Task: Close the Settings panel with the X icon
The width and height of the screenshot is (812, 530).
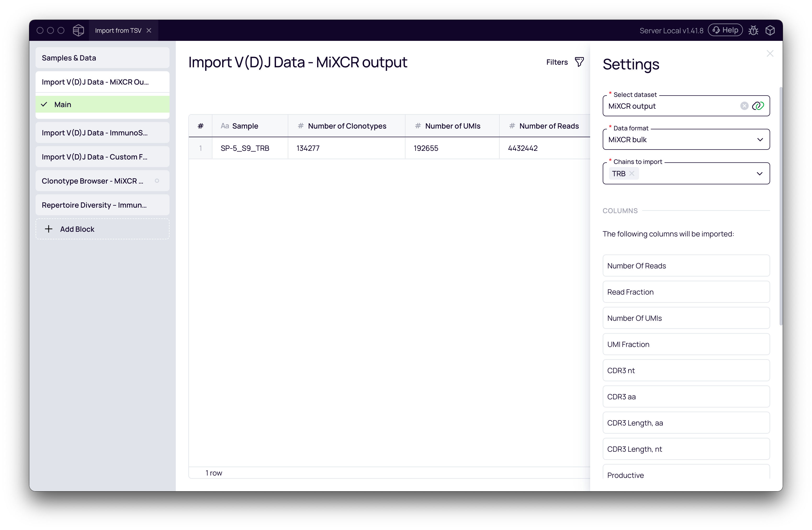Action: coord(770,53)
